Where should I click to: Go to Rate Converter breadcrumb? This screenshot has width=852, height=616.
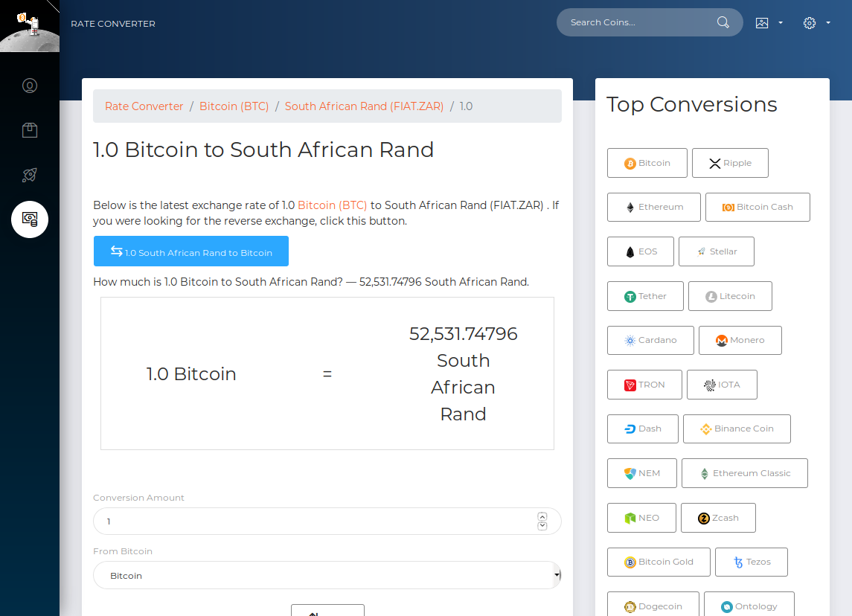point(144,106)
